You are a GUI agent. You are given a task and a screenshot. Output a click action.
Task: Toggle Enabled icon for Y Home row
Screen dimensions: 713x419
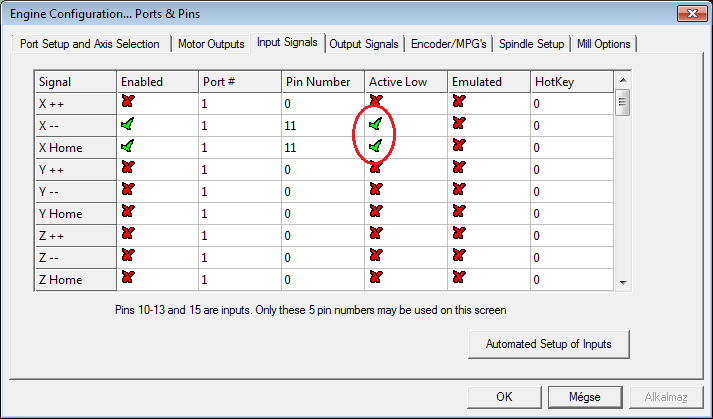[x=127, y=212]
